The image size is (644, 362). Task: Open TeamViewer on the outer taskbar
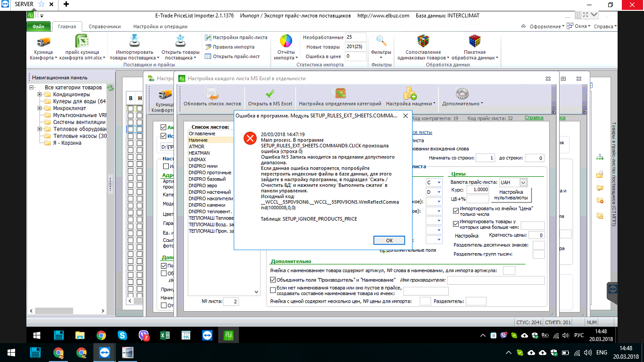tap(104, 353)
